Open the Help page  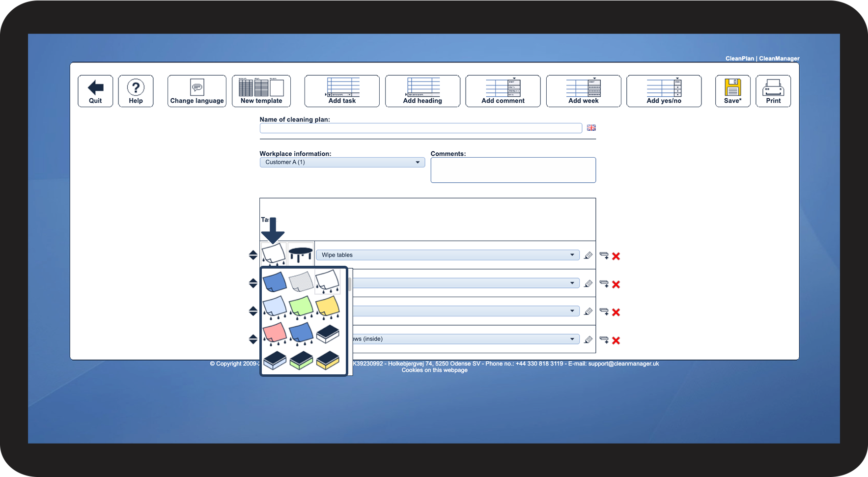click(136, 91)
